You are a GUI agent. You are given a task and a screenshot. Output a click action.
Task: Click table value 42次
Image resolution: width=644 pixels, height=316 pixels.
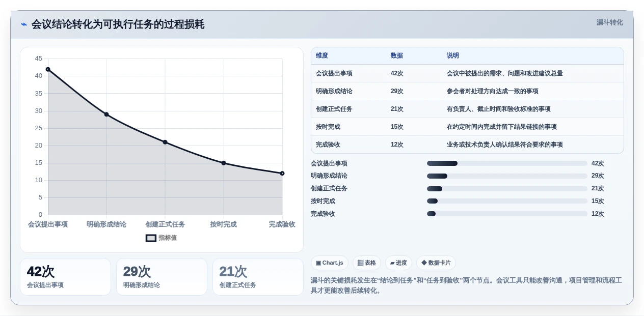pyautogui.click(x=397, y=73)
